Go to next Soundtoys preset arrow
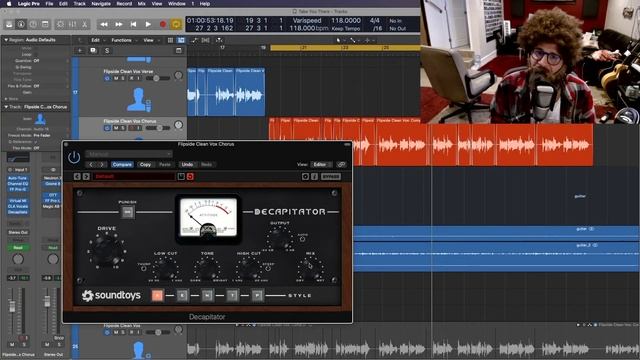Viewport: 640px width, 360px height. pos(86,176)
